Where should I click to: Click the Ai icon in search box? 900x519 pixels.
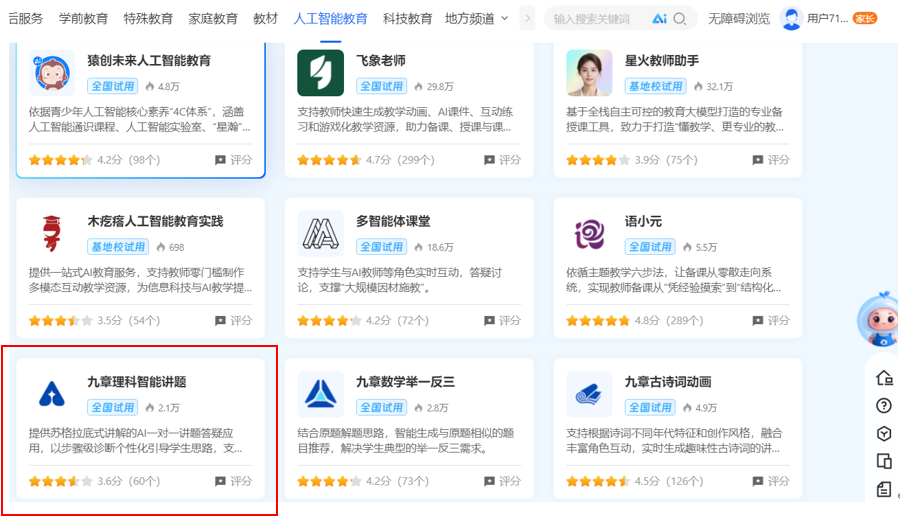[659, 19]
